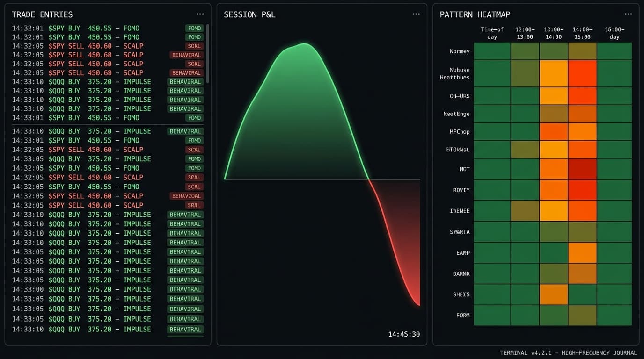
Task: Select the red SOKL badge on a SCALP trade
Action: [x=194, y=46]
